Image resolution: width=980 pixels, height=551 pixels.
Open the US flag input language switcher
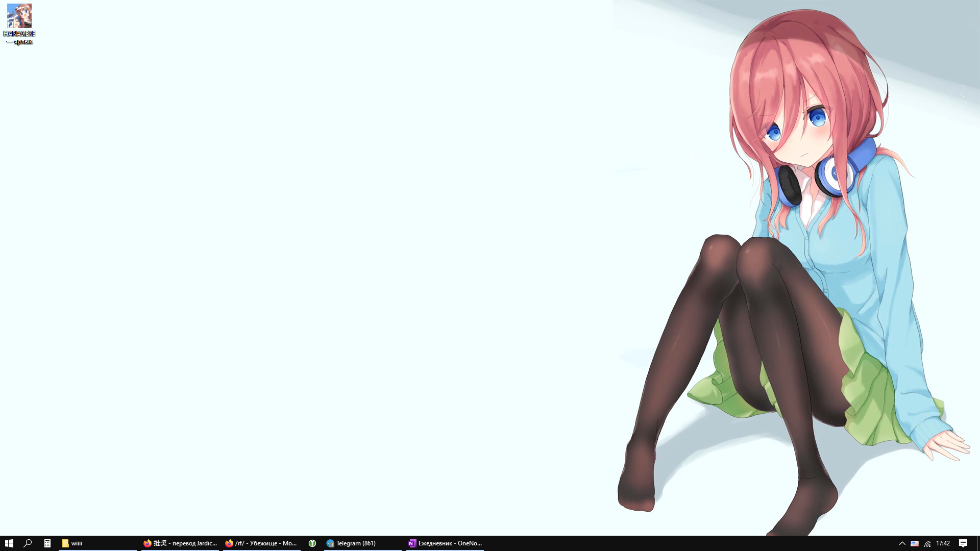(915, 543)
